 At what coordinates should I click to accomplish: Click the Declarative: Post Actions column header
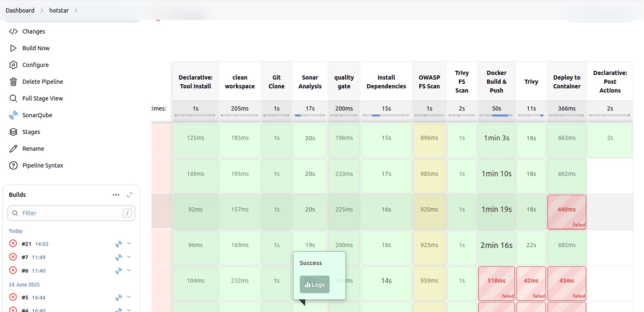coord(610,82)
